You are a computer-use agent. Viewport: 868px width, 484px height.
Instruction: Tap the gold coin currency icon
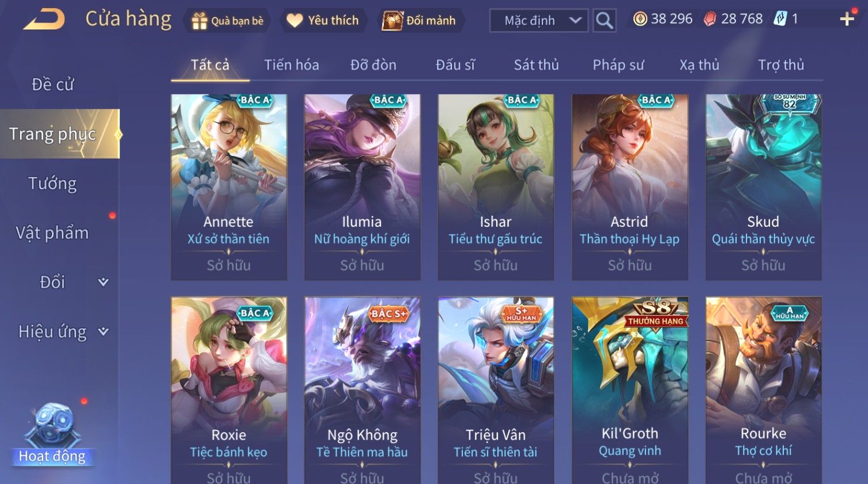pos(640,20)
